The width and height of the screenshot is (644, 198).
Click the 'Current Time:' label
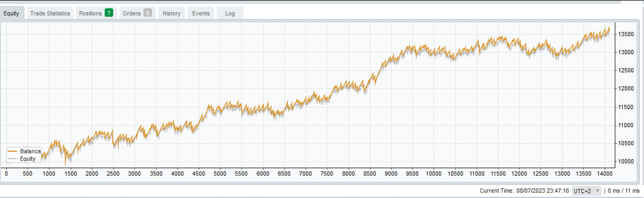pyautogui.click(x=497, y=191)
